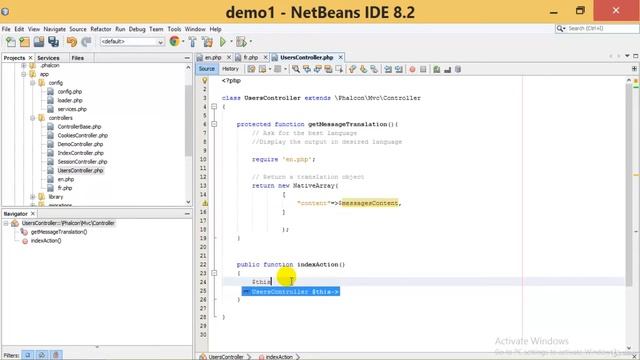Click the Debug Project toolbar icon
Viewport: 640px width, 360px height.
pos(241,42)
